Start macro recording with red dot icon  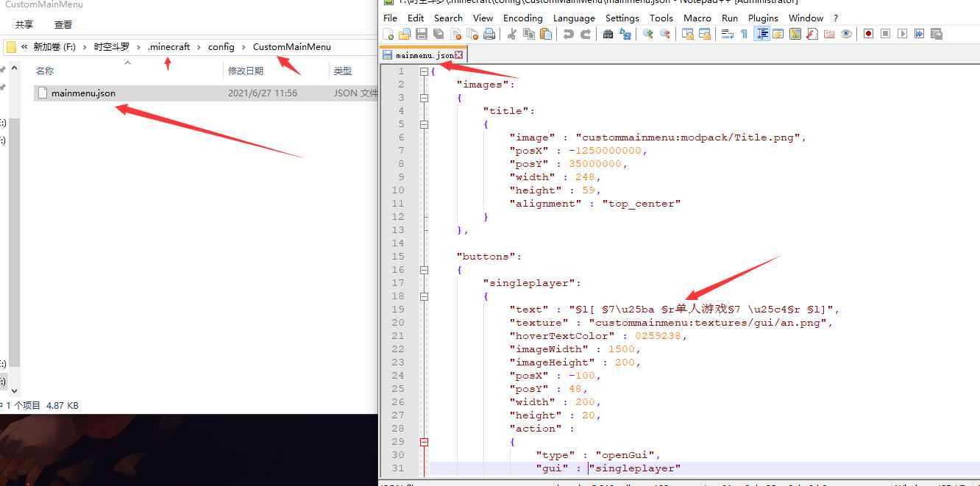point(868,34)
